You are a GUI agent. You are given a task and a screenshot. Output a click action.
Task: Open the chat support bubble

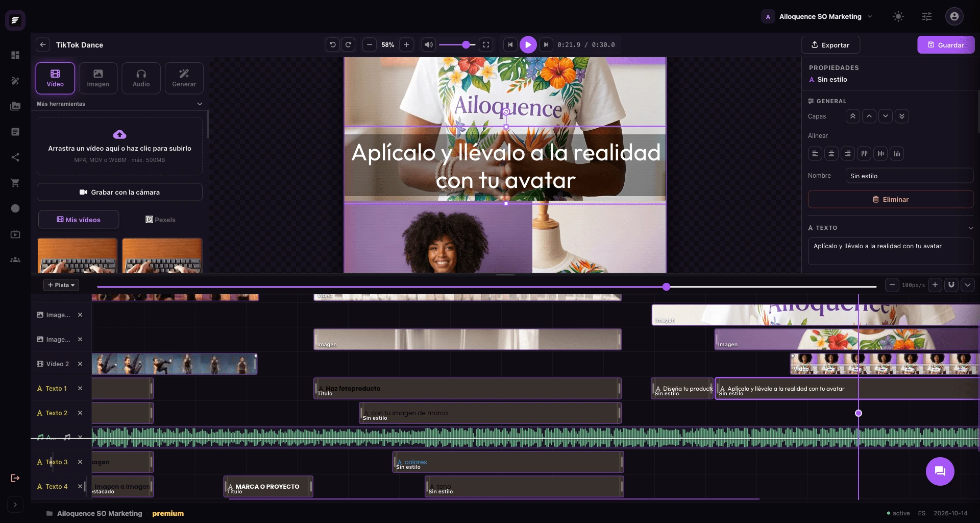[x=940, y=471]
